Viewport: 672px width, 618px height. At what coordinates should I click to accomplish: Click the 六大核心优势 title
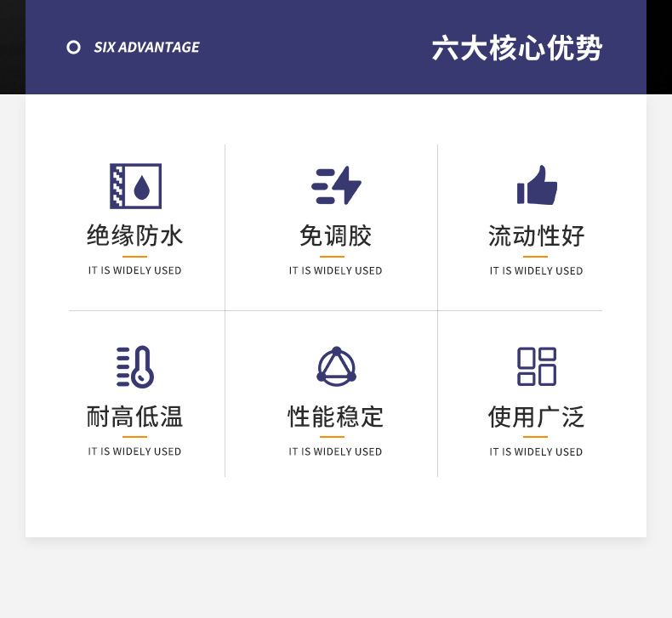pyautogui.click(x=516, y=48)
